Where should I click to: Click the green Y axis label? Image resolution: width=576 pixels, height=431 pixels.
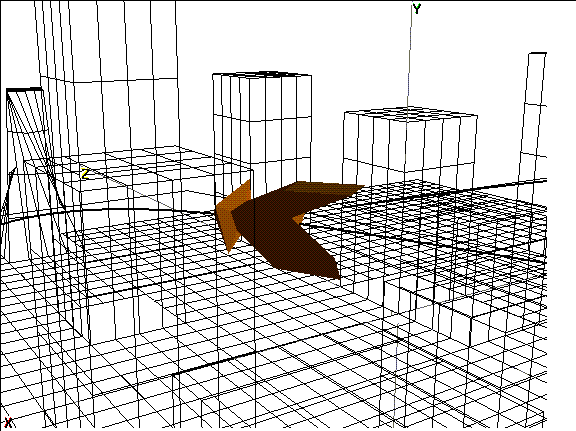click(416, 8)
